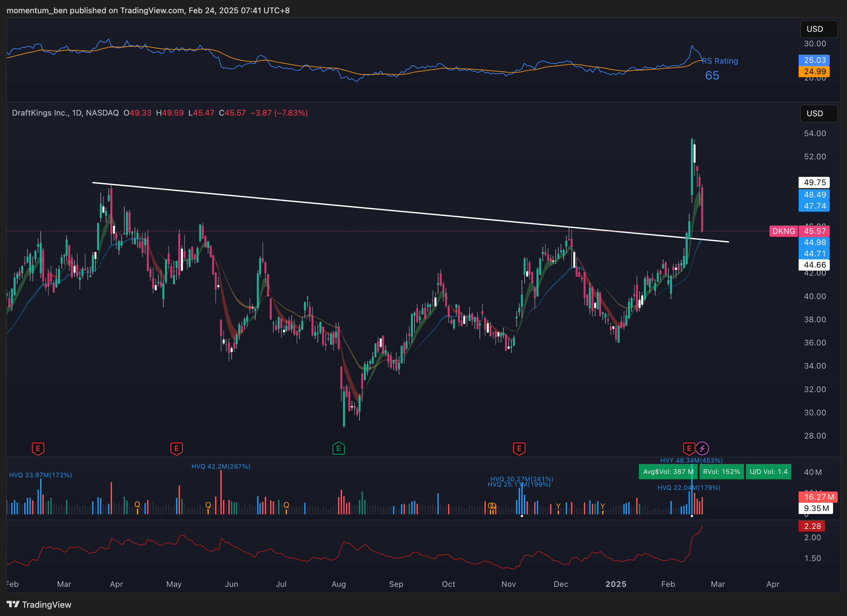Click the purple lightning bolt event icon

tap(702, 448)
